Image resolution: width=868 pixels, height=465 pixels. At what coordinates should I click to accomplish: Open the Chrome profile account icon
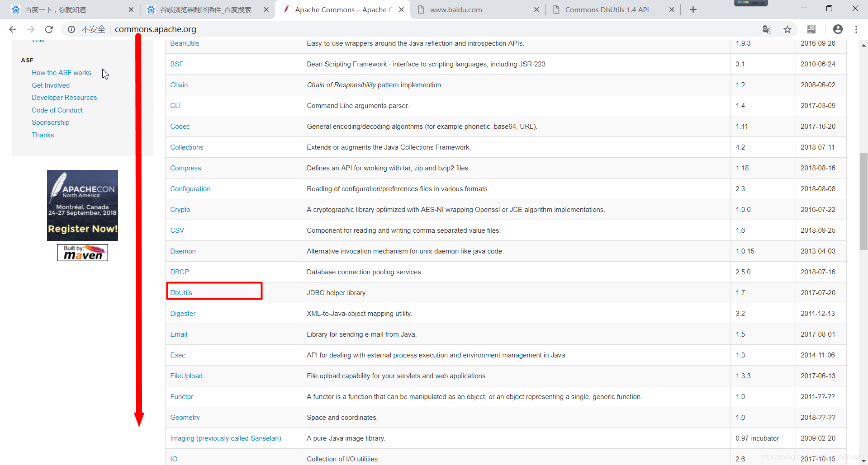838,29
